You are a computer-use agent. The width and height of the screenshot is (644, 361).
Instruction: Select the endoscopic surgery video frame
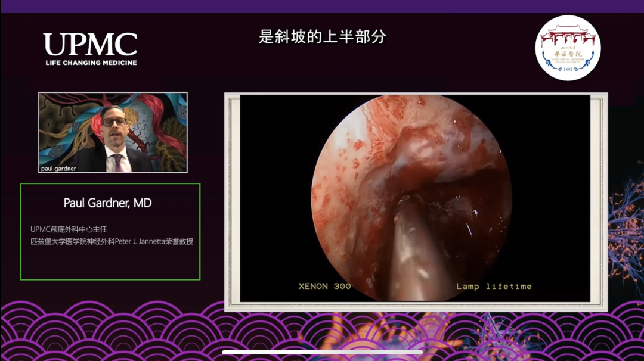(x=415, y=198)
